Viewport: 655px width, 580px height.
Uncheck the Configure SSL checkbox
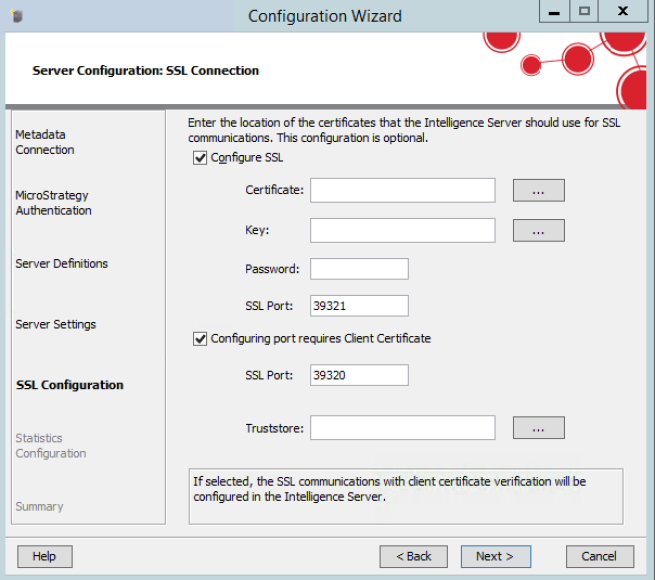pyautogui.click(x=200, y=158)
